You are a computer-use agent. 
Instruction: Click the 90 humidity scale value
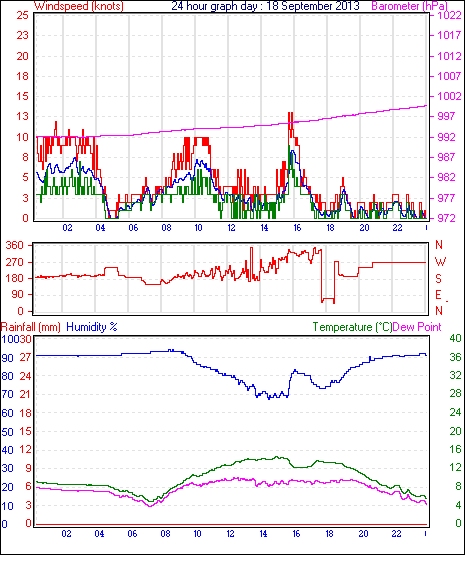pyautogui.click(x=7, y=358)
